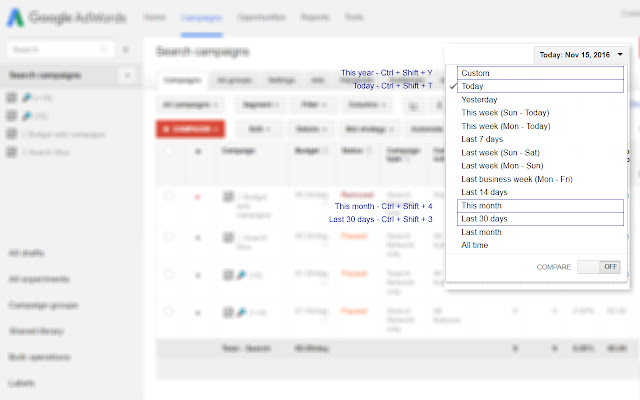The height and width of the screenshot is (400, 640).
Task: Tick the checkbox for the Removed campaign row
Action: [169, 196]
